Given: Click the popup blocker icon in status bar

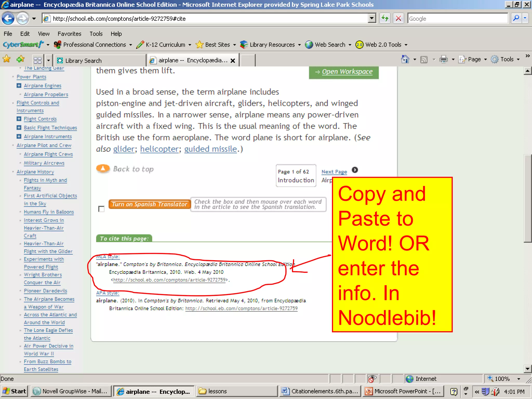Looking at the screenshot, I should (x=372, y=379).
